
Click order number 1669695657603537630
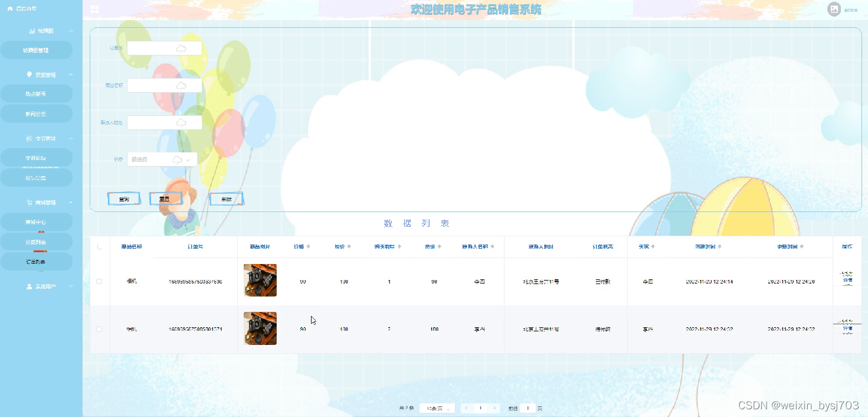click(195, 282)
